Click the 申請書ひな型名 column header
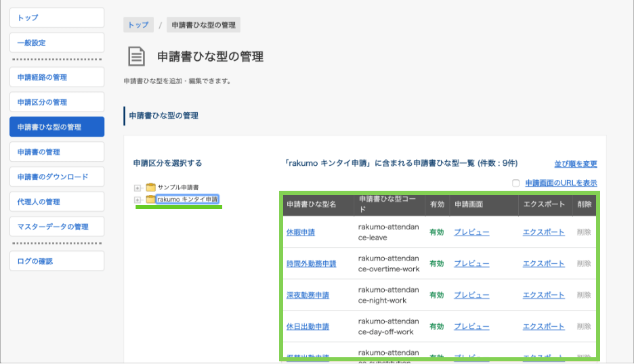This screenshot has width=634, height=364. click(x=318, y=204)
